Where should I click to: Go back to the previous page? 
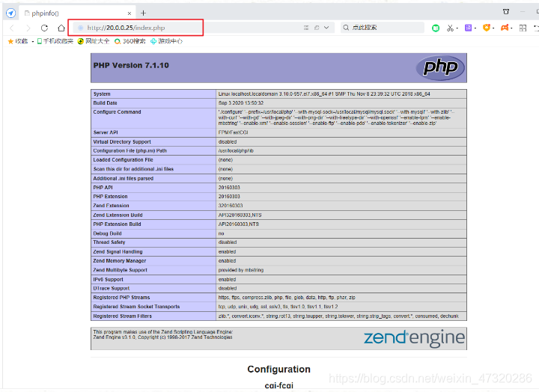click(x=12, y=28)
